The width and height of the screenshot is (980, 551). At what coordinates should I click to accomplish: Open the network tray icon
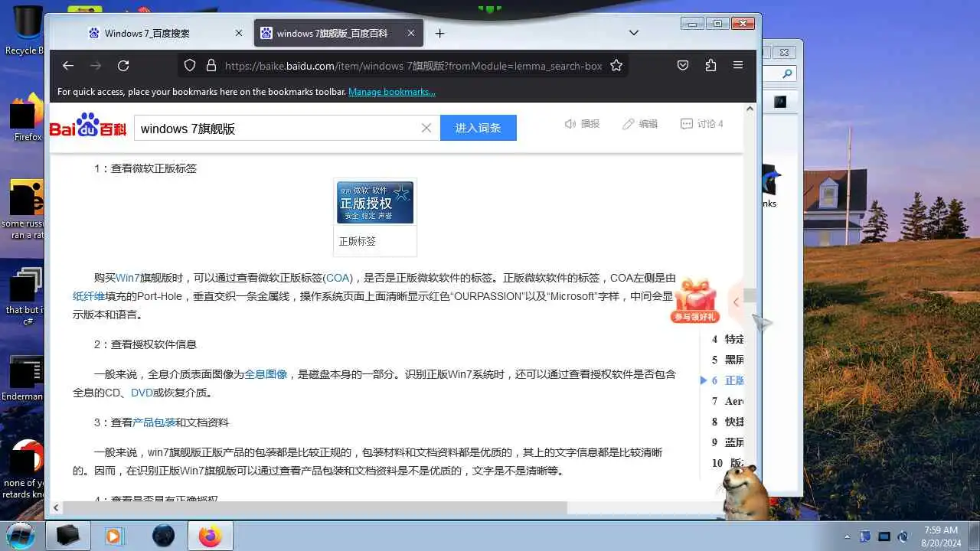(884, 536)
